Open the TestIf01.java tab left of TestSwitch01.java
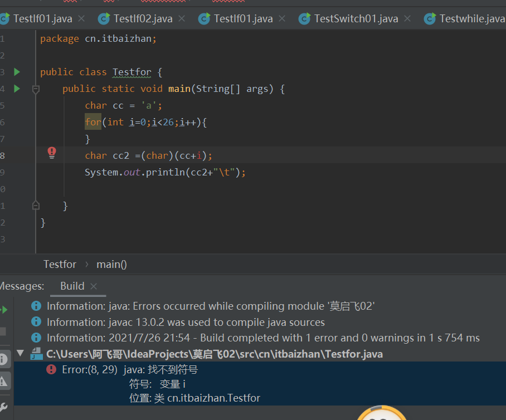The height and width of the screenshot is (420, 506). click(242, 19)
